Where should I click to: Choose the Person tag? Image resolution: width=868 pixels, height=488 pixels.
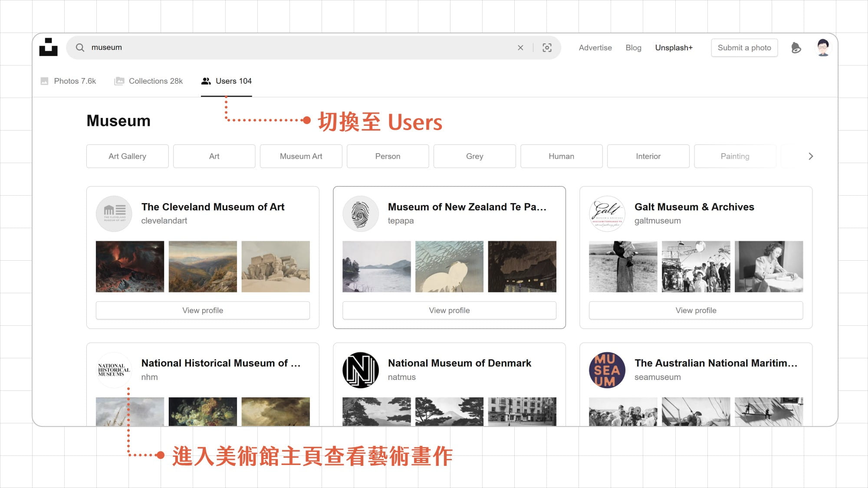click(x=388, y=156)
